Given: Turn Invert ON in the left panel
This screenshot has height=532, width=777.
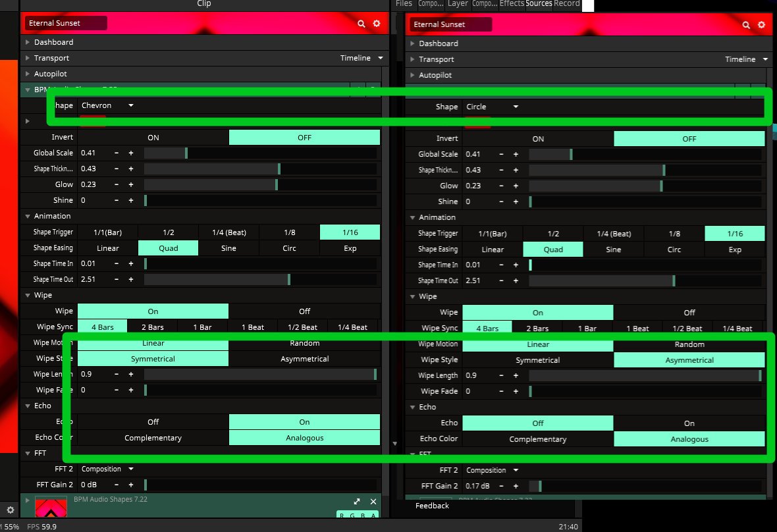Looking at the screenshot, I should (153, 138).
